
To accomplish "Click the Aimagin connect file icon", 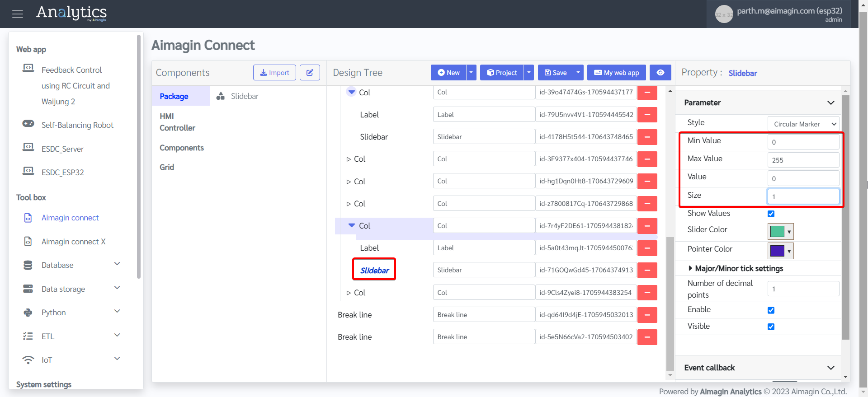I will (28, 218).
